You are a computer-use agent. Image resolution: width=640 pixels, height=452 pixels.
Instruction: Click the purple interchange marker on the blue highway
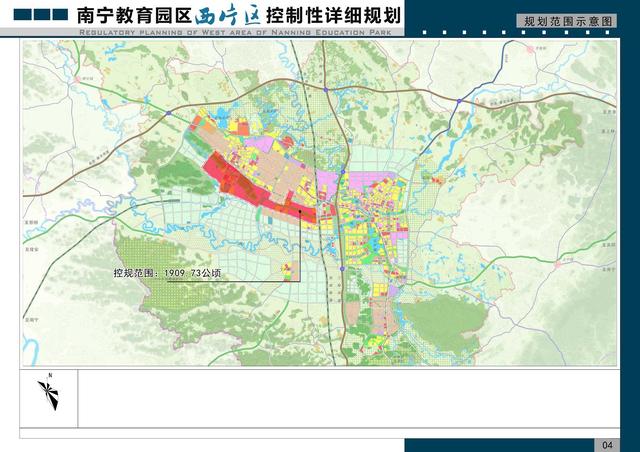click(x=459, y=101)
